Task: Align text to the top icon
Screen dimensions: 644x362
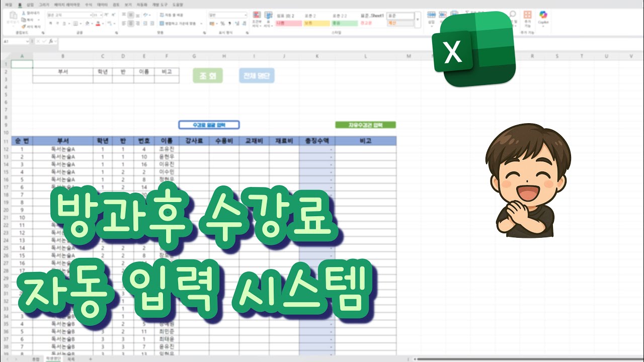Action: pyautogui.click(x=124, y=15)
